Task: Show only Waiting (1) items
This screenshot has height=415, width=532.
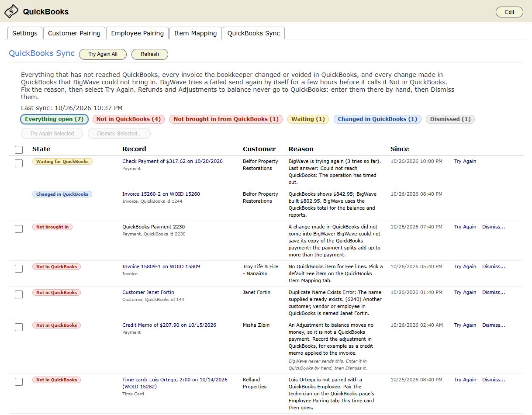Action: (x=308, y=119)
